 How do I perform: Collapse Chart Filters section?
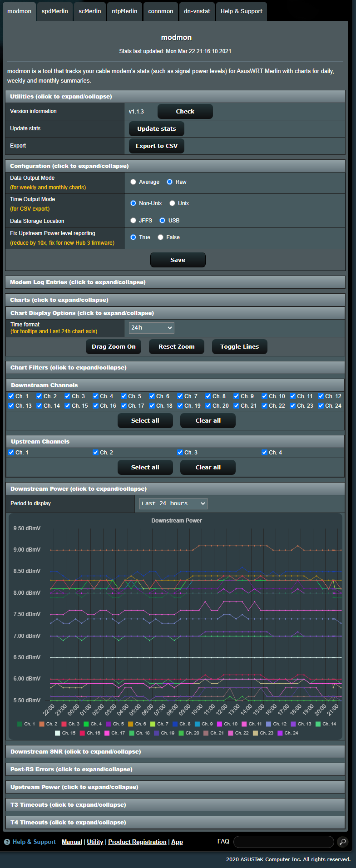(175, 368)
